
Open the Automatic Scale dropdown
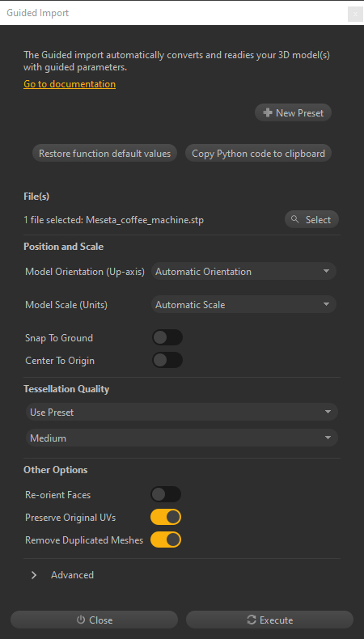point(243,304)
